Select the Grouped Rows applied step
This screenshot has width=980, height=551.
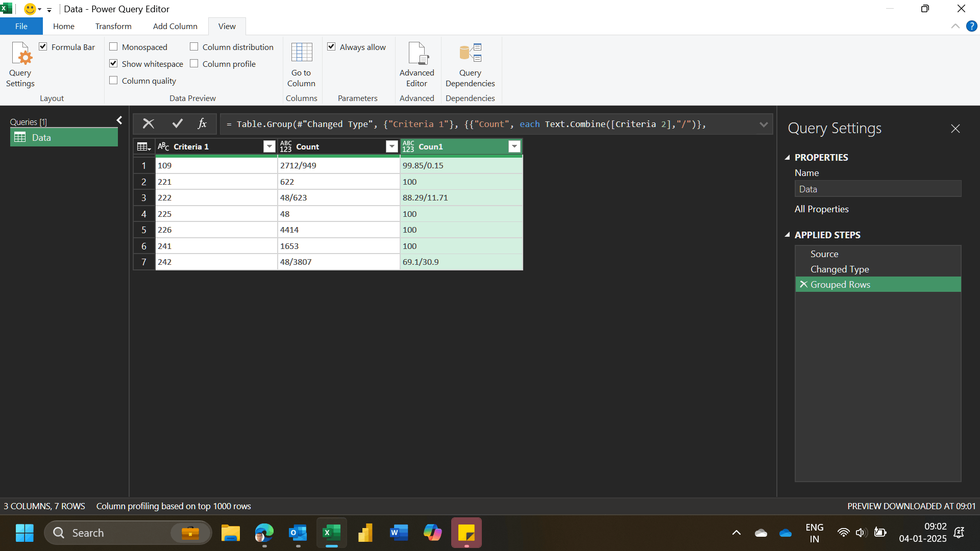(878, 285)
